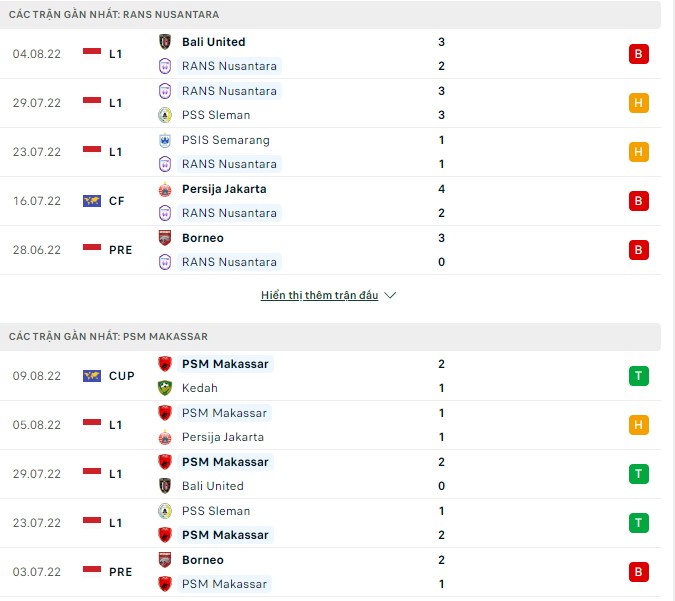This screenshot has width=675, height=601.
Task: Click the Kedah team crest
Action: point(165,388)
